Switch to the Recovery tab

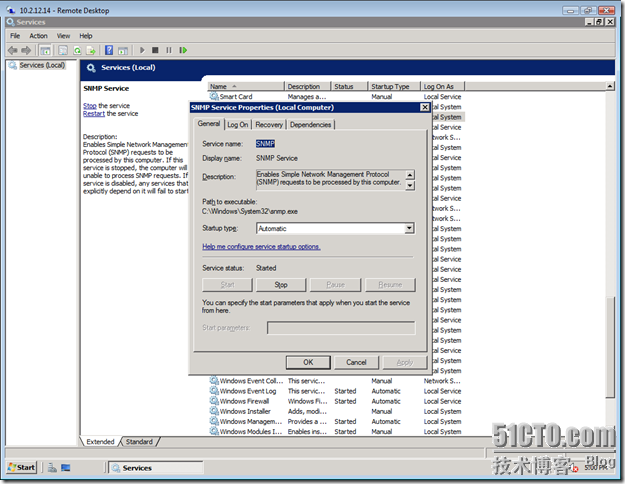click(x=269, y=125)
